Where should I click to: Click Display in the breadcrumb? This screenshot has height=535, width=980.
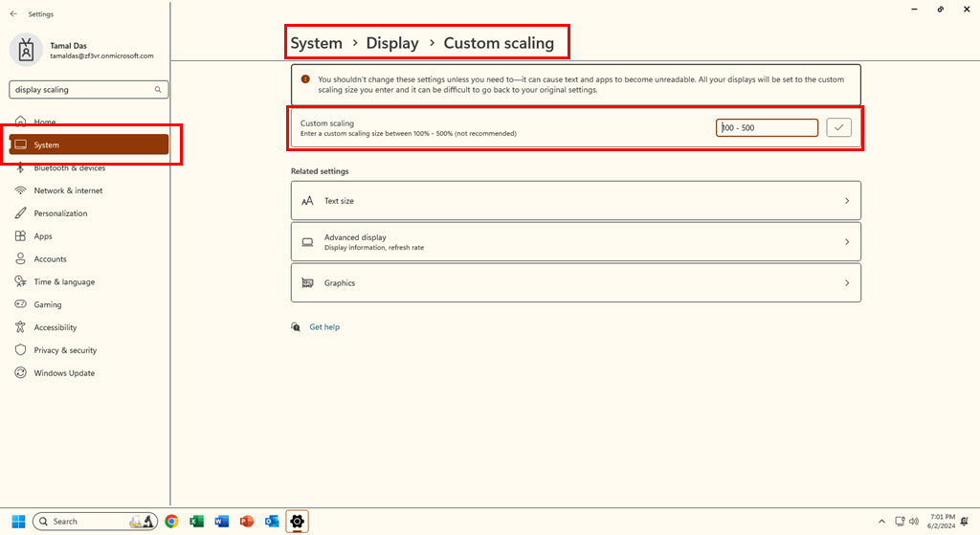392,43
